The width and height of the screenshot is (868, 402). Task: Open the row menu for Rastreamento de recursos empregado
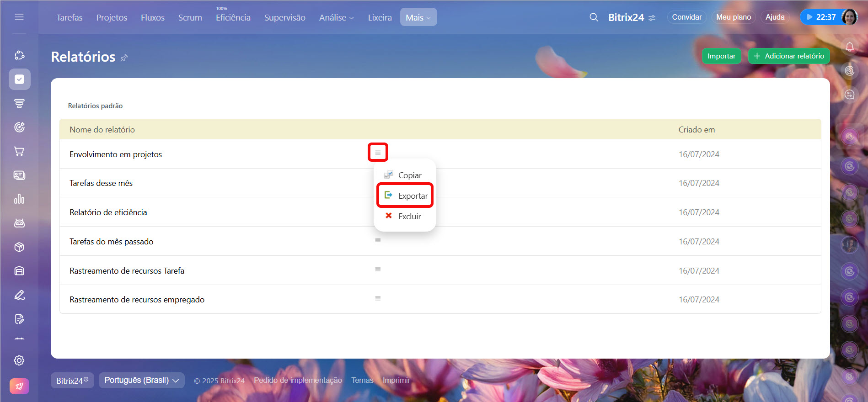point(378,298)
